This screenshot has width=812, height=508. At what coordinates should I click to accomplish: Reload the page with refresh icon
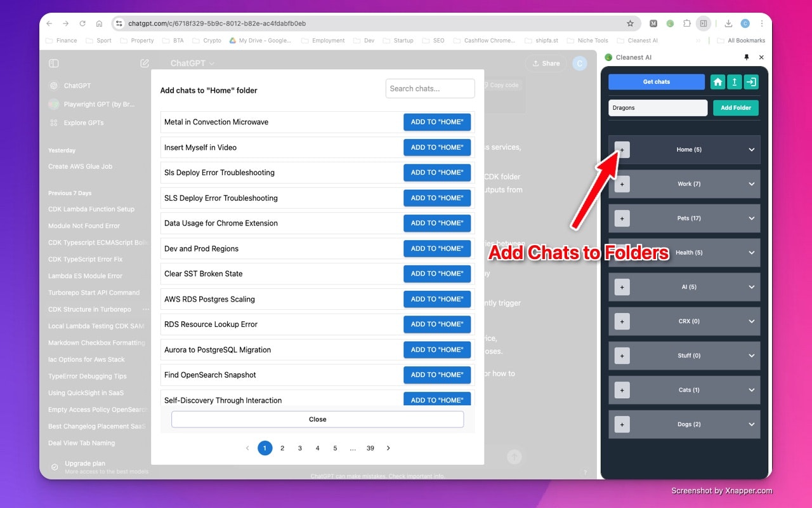(x=82, y=23)
